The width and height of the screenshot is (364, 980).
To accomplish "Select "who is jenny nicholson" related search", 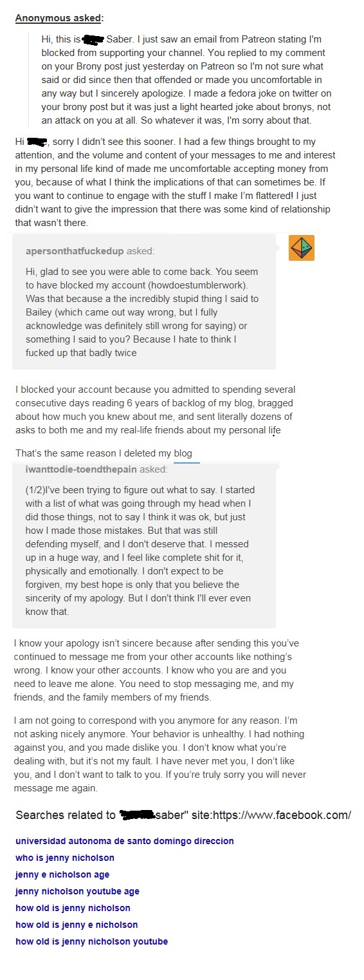I will (65, 858).
